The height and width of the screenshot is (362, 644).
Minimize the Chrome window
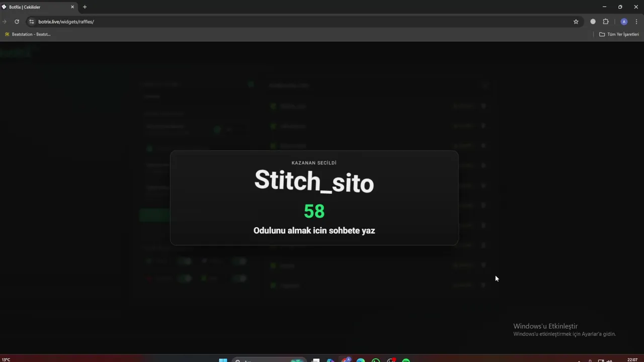[x=604, y=7]
